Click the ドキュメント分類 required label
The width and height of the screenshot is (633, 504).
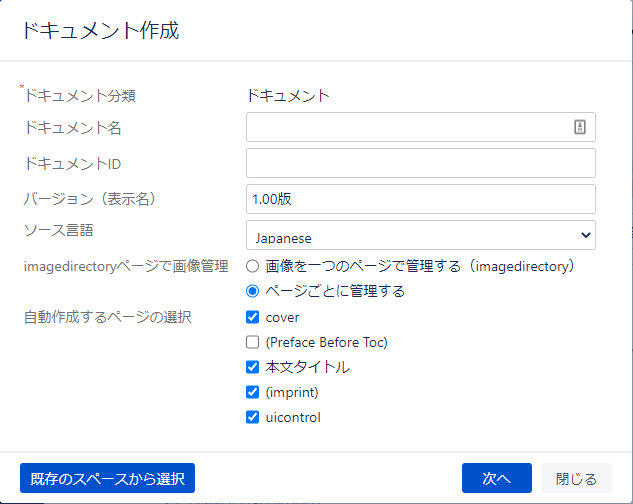tap(78, 95)
